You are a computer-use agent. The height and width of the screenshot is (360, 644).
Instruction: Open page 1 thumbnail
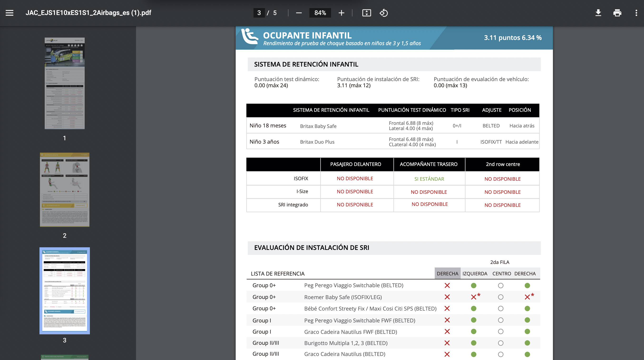click(64, 83)
